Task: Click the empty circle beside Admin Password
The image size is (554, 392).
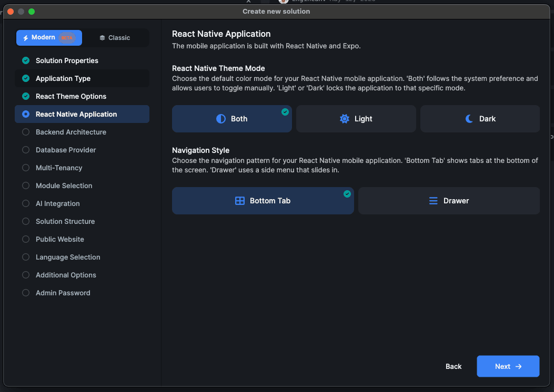Action: (x=26, y=293)
